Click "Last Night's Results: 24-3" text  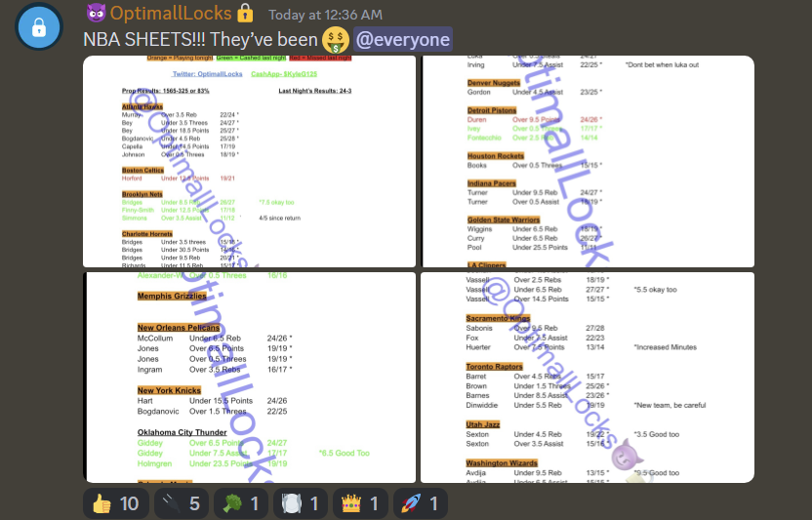[x=315, y=91]
